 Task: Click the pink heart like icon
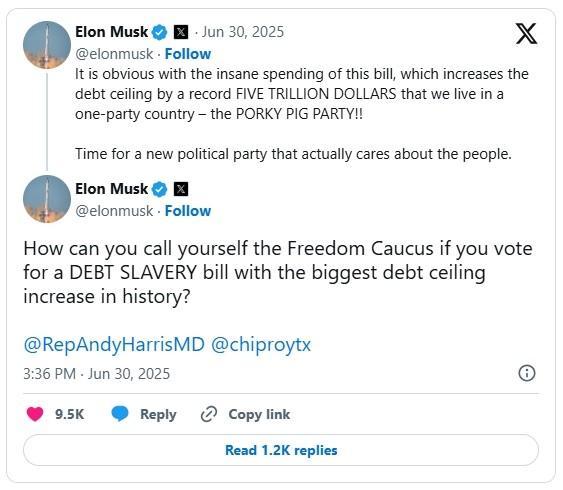tap(35, 414)
